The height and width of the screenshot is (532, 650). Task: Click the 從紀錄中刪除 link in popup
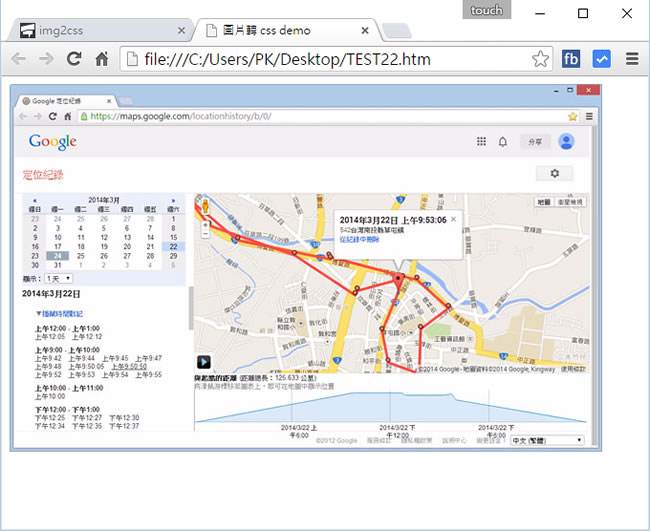coord(359,240)
